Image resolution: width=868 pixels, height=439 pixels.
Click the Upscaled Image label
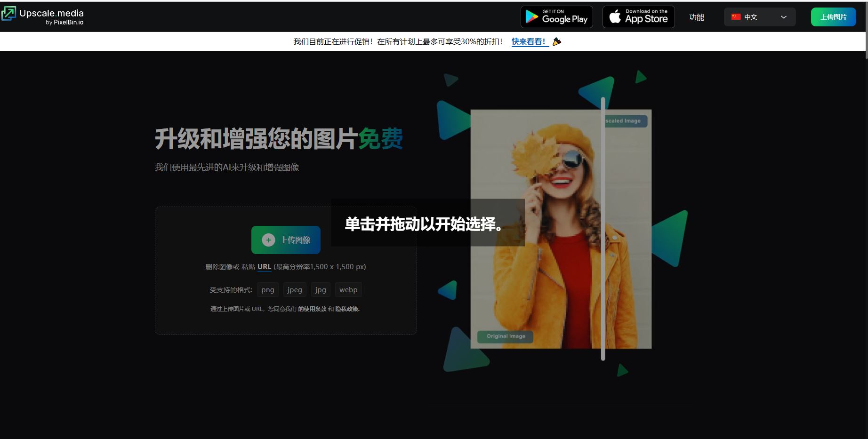click(626, 121)
